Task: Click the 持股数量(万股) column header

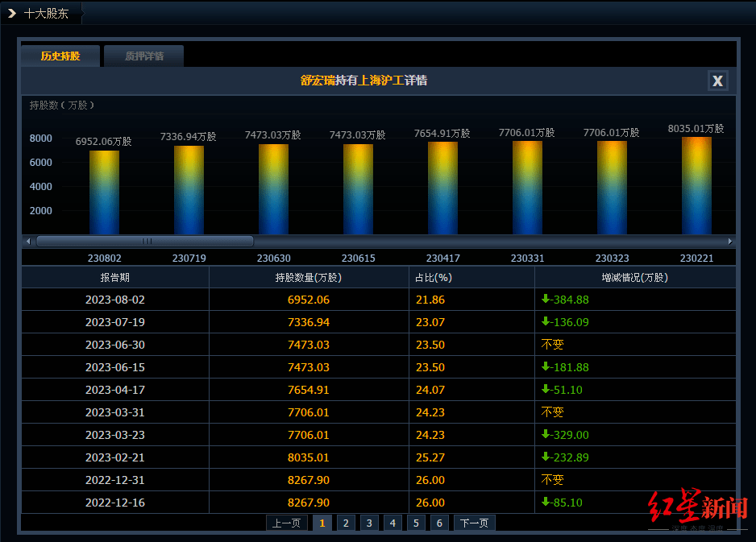Action: (x=308, y=278)
